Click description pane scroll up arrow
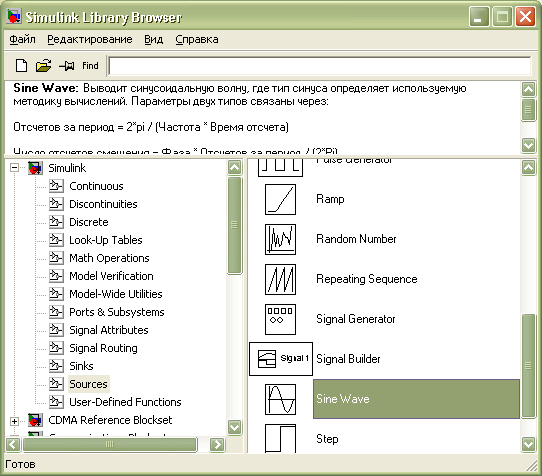 529,89
